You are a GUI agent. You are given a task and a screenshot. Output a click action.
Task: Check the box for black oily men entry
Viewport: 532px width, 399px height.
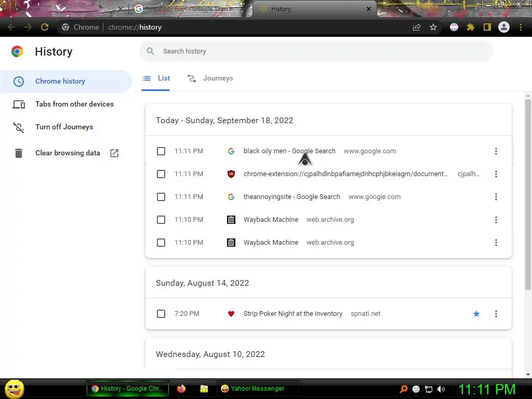click(x=161, y=151)
